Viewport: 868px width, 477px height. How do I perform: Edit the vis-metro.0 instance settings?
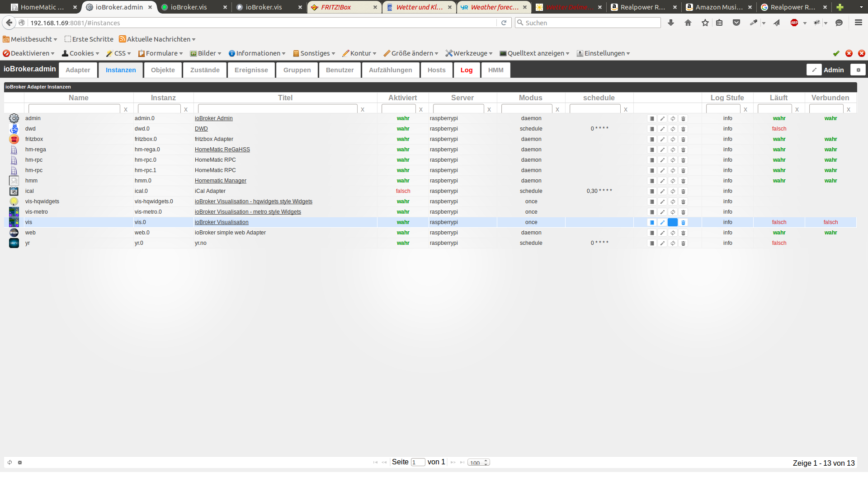(x=662, y=212)
